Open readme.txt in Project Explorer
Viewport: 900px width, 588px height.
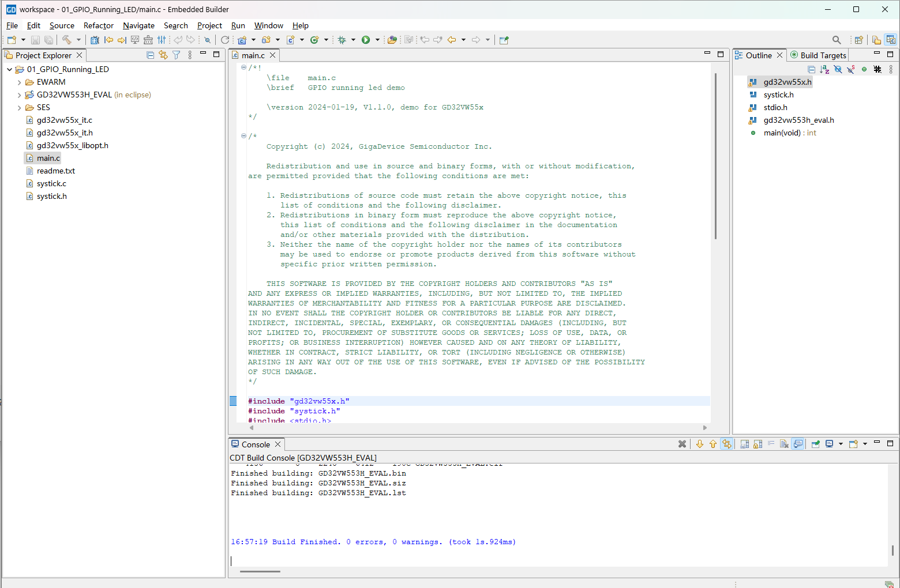55,171
